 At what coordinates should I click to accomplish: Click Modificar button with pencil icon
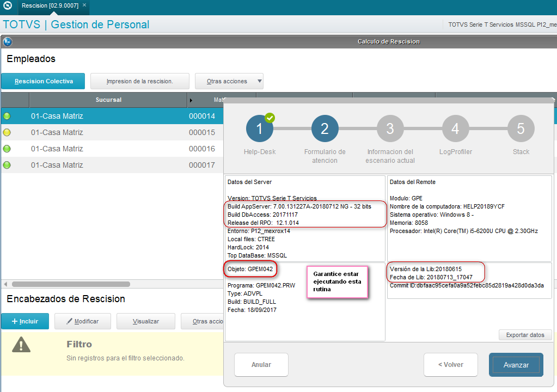[x=82, y=321]
